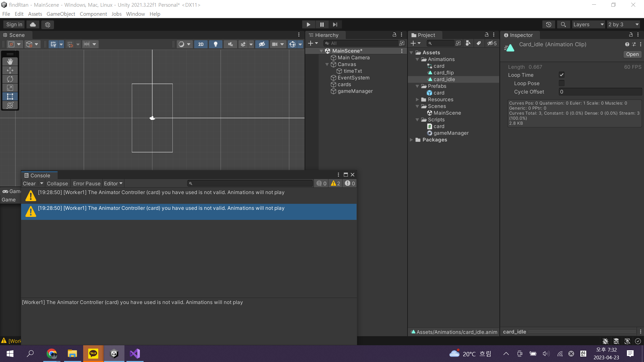Open Unity global search
The width and height of the screenshot is (644, 362).
pos(563,24)
